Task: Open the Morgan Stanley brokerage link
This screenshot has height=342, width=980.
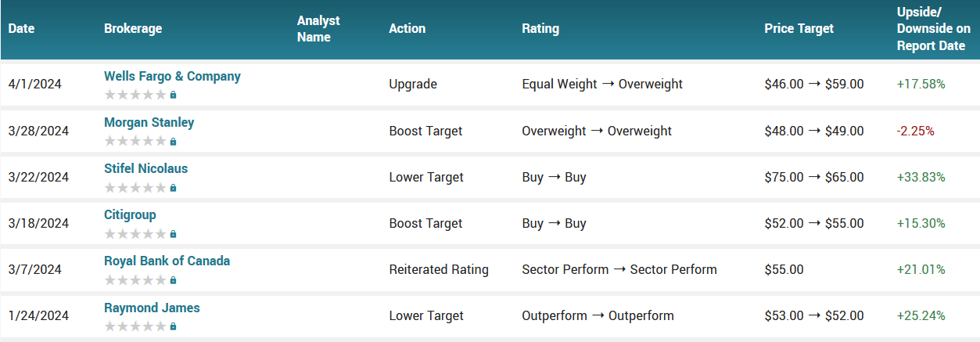Action: tap(149, 123)
